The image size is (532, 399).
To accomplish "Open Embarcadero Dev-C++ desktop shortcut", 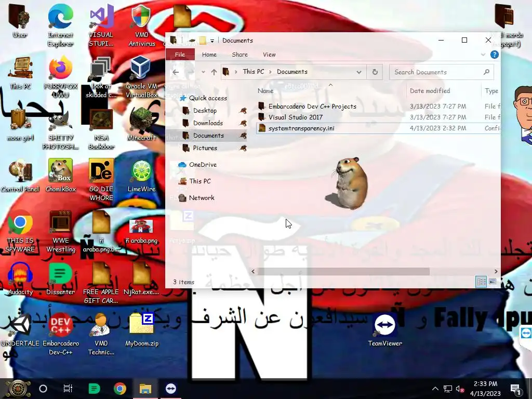I will 61,335.
